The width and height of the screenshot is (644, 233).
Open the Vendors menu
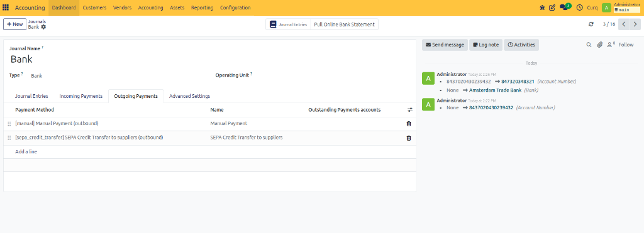[123, 8]
